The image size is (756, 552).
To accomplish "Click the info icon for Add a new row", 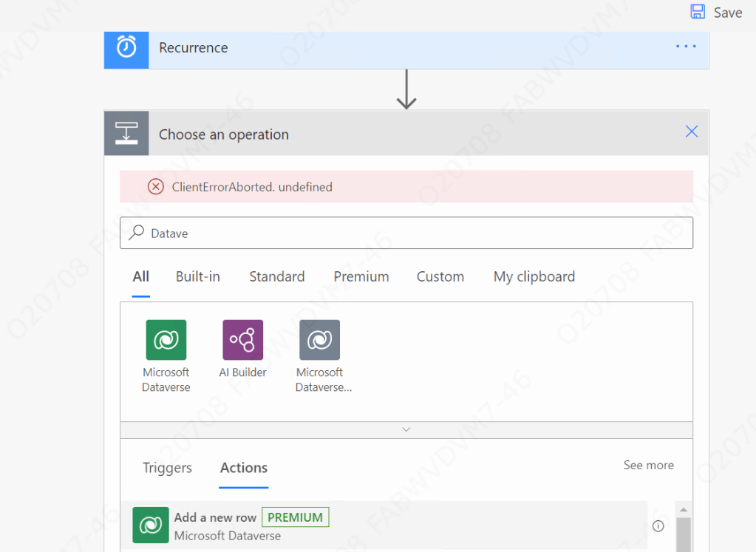I will click(658, 526).
